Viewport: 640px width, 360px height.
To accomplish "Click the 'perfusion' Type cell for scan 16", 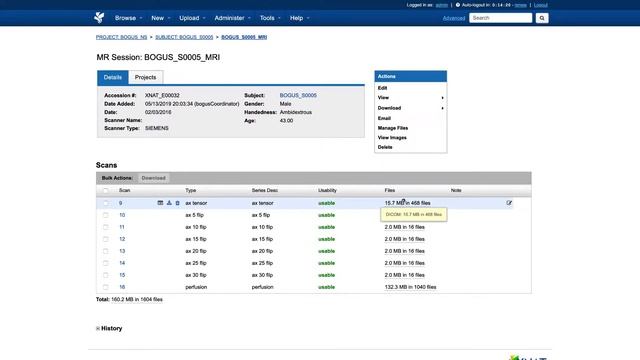I will pyautogui.click(x=196, y=287).
